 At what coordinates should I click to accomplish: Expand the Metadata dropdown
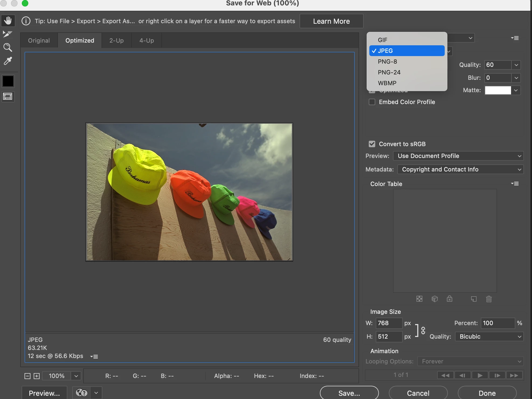tap(460, 169)
